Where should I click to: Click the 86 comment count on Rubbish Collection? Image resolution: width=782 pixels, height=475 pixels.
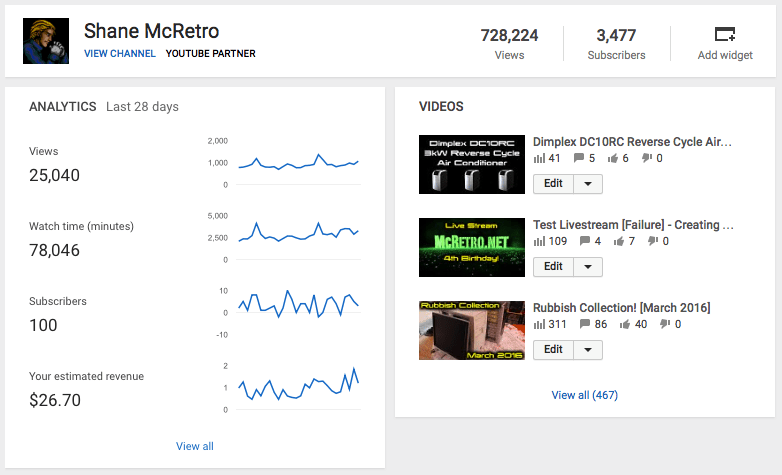(601, 324)
